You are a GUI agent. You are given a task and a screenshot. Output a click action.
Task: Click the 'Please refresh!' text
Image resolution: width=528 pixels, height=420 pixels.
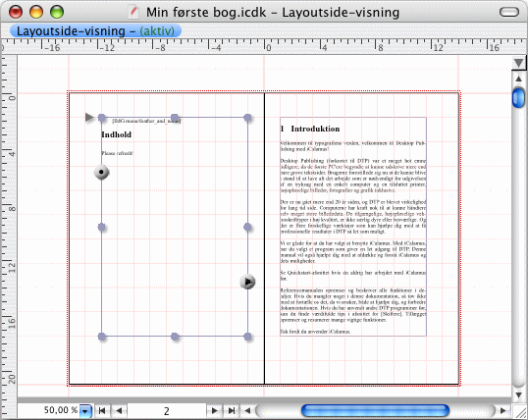pyautogui.click(x=118, y=153)
